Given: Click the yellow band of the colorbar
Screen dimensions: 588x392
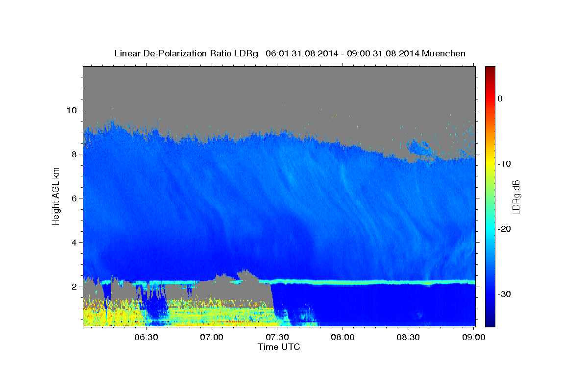Looking at the screenshot, I should pyautogui.click(x=490, y=162).
